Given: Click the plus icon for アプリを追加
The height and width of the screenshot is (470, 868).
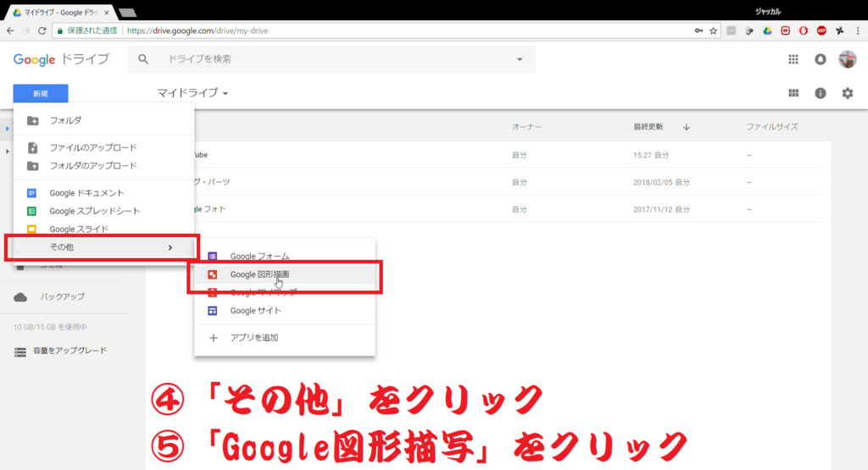Looking at the screenshot, I should (x=213, y=338).
